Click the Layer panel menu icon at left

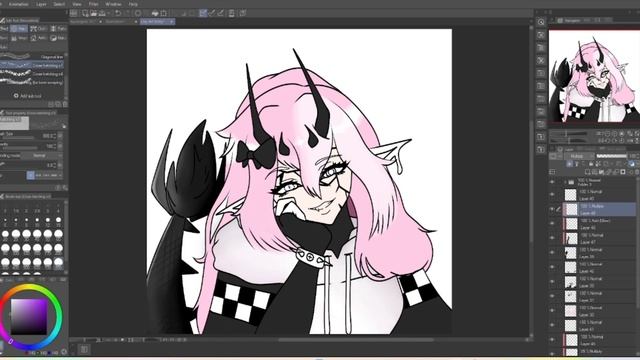(x=552, y=172)
